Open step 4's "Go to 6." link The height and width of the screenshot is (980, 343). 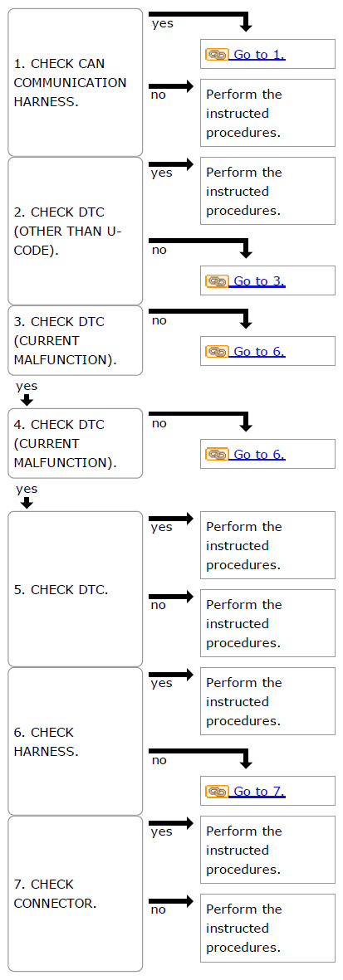tap(257, 455)
